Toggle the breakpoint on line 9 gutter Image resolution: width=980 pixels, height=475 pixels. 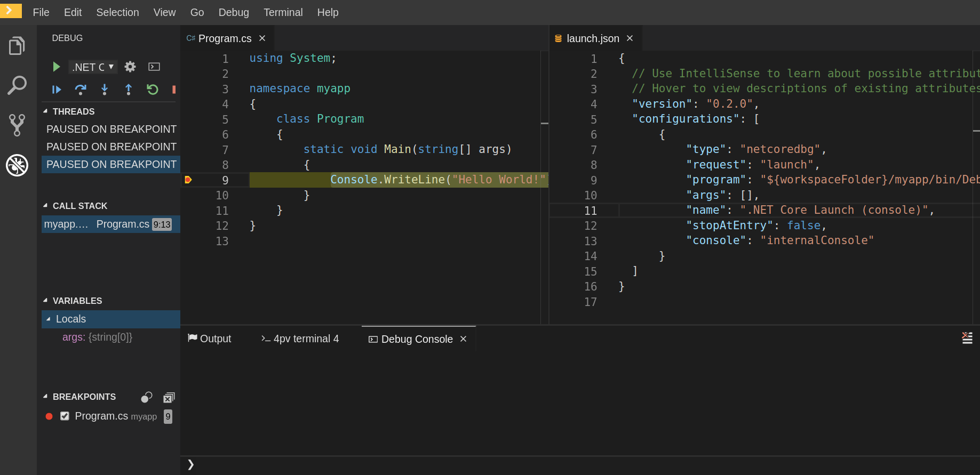pos(188,180)
